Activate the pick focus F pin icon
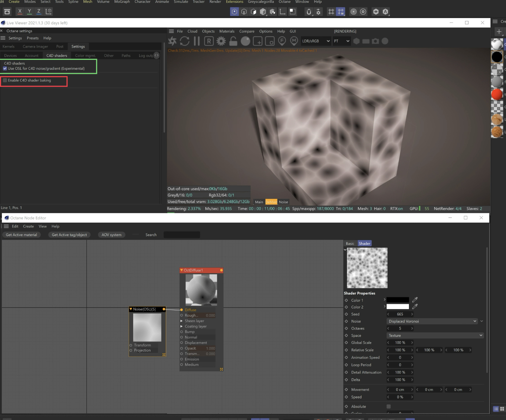The height and width of the screenshot is (420, 506). [x=282, y=41]
